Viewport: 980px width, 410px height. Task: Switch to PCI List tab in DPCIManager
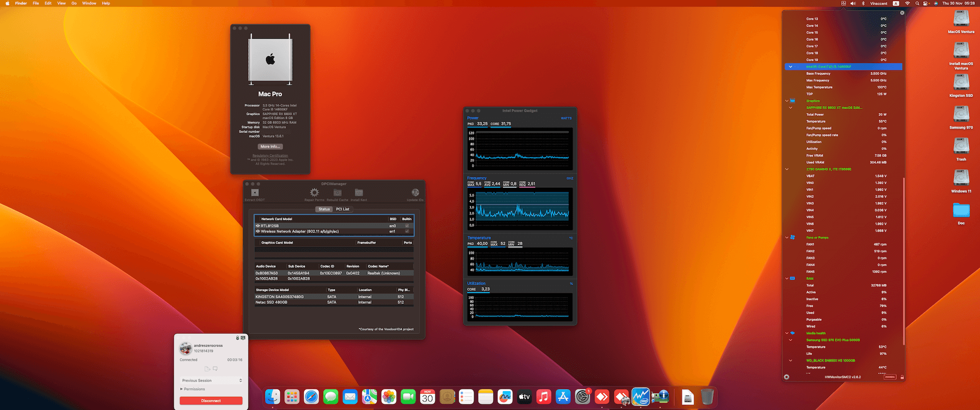342,209
